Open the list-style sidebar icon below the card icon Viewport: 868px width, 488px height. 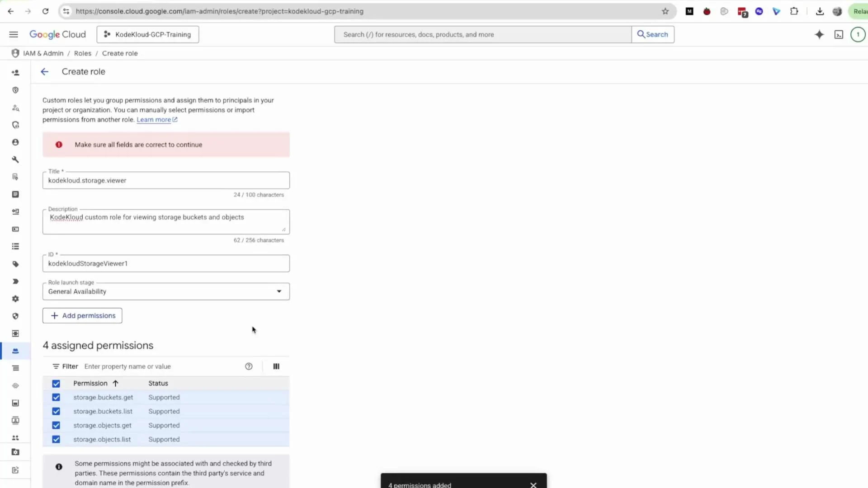tap(15, 246)
